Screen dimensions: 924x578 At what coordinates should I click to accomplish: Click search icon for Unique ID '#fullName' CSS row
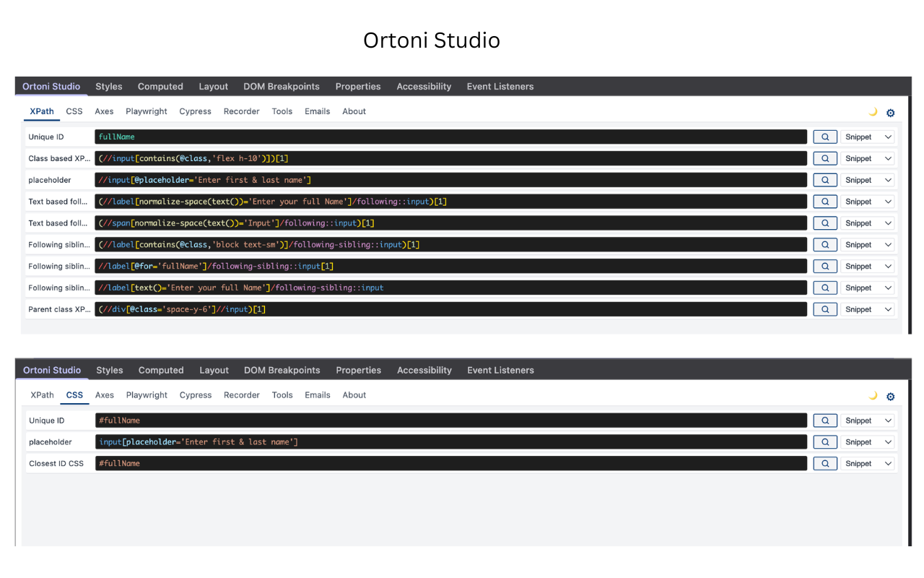coord(825,420)
